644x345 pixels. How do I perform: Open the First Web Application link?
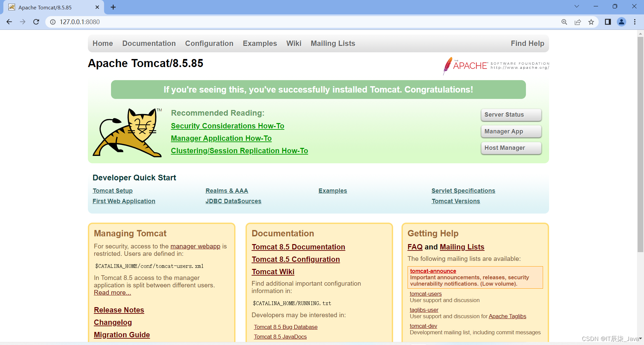click(x=124, y=201)
